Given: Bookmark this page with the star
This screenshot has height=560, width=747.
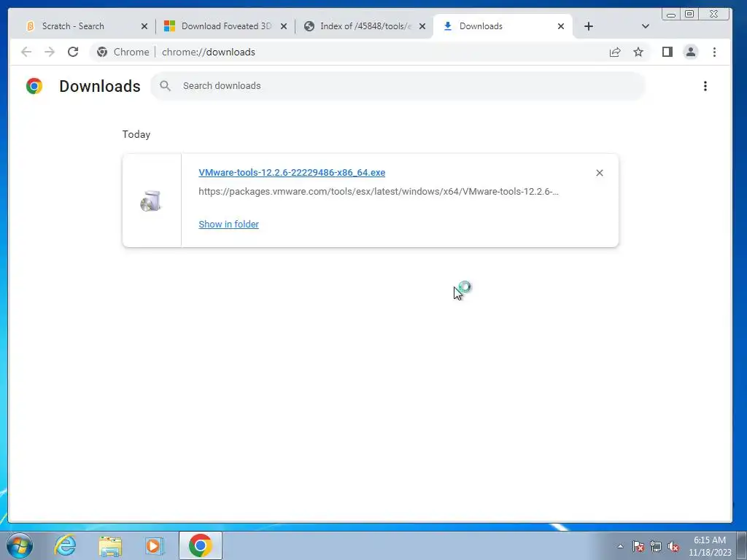Looking at the screenshot, I should [638, 52].
